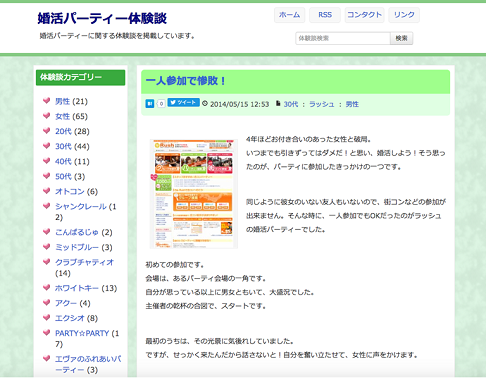This screenshot has width=486, height=378.
Task: Click the heart icon beside 40代
Action: coord(46,160)
